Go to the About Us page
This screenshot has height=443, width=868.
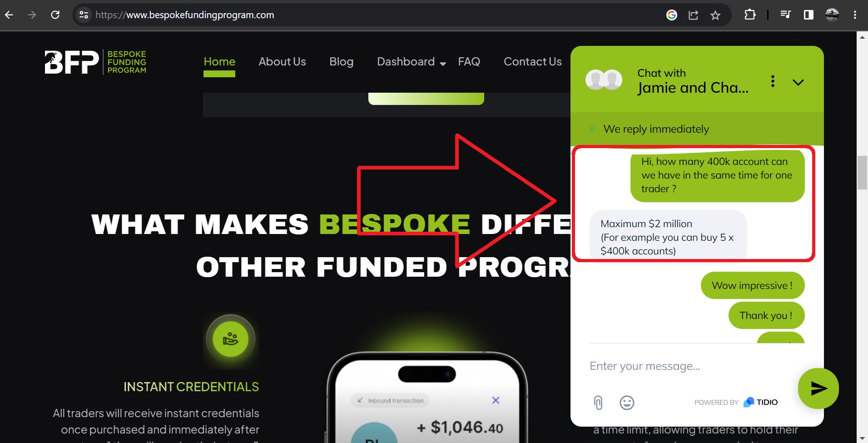tap(282, 62)
